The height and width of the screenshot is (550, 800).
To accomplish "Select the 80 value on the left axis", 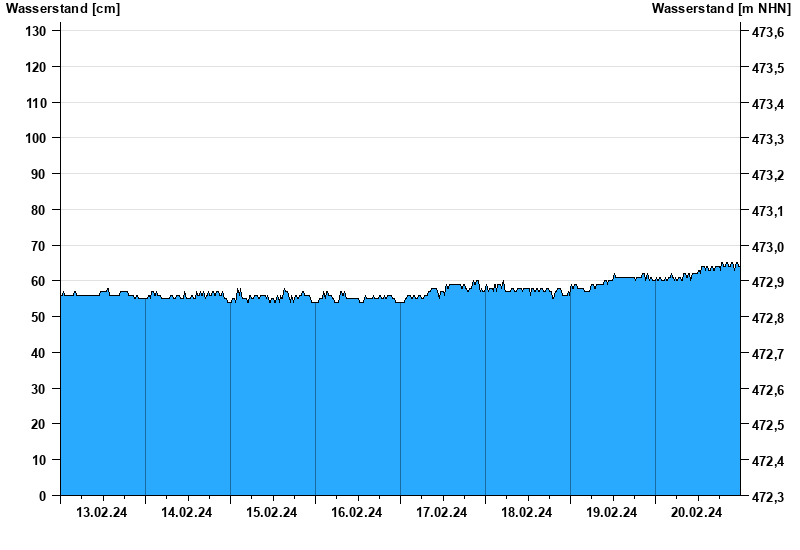I will (x=39, y=210).
